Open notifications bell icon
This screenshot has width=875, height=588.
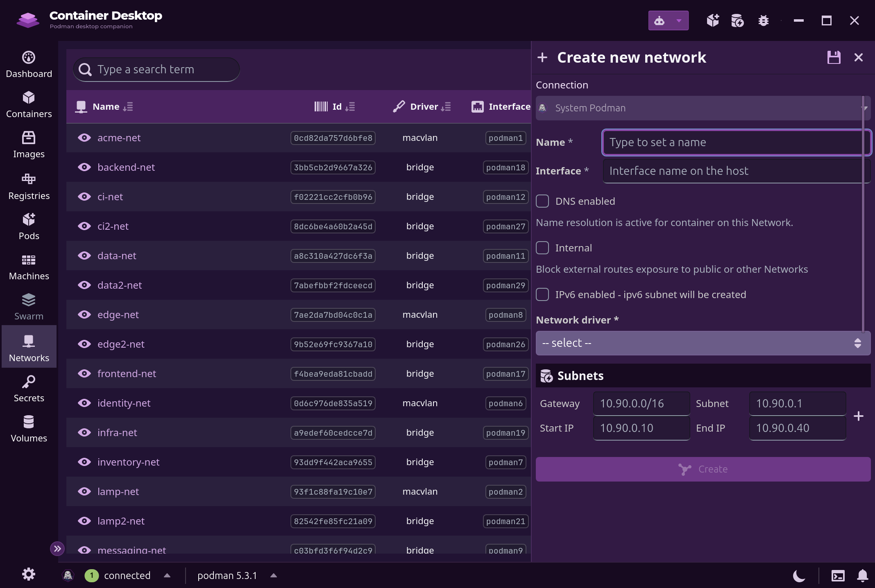pyautogui.click(x=863, y=576)
